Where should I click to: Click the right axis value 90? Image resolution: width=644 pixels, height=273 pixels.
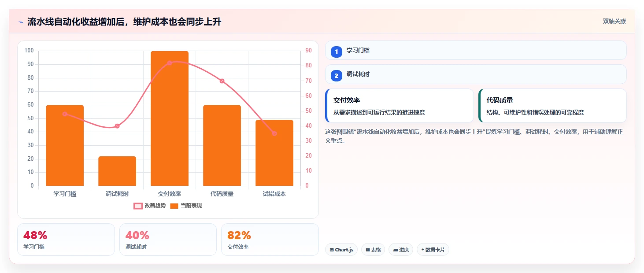pos(308,51)
